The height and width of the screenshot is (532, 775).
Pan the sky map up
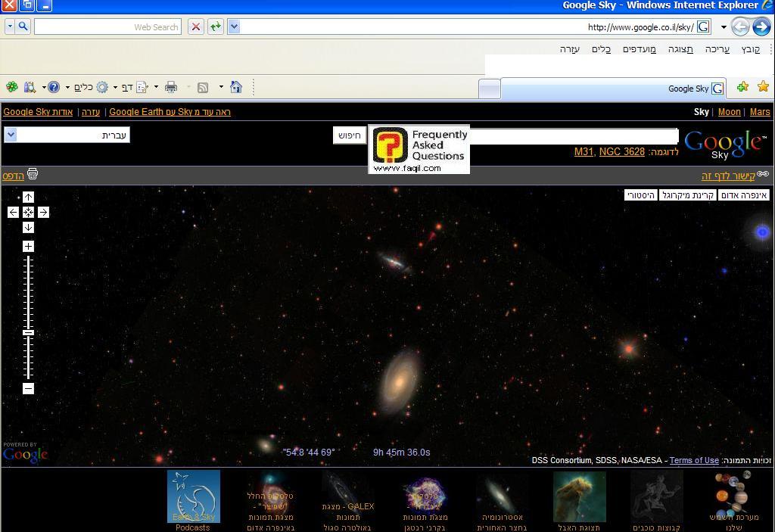(x=28, y=198)
